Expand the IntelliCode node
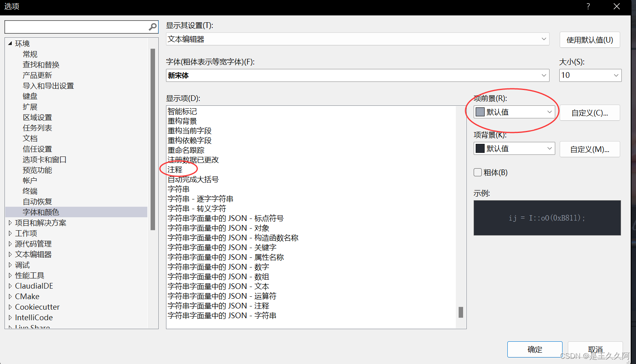The image size is (636, 364). coord(10,317)
